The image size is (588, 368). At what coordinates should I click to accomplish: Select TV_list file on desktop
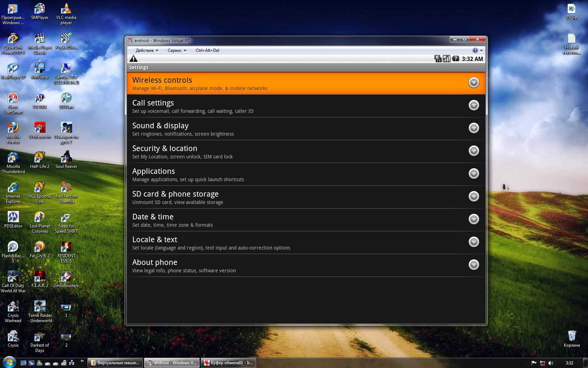pos(572,12)
